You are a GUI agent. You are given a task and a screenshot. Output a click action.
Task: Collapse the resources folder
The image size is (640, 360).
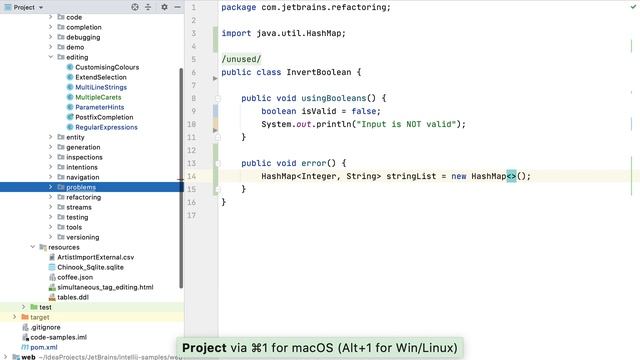[33, 247]
